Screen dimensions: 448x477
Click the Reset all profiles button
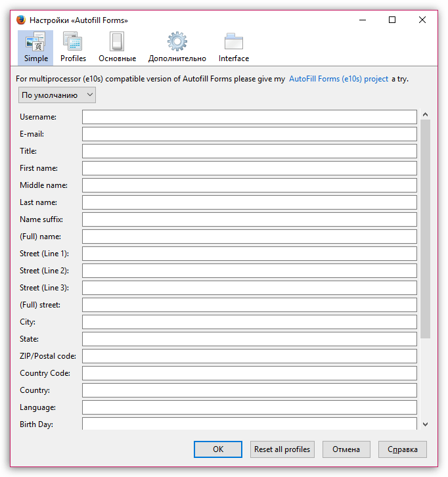click(282, 449)
